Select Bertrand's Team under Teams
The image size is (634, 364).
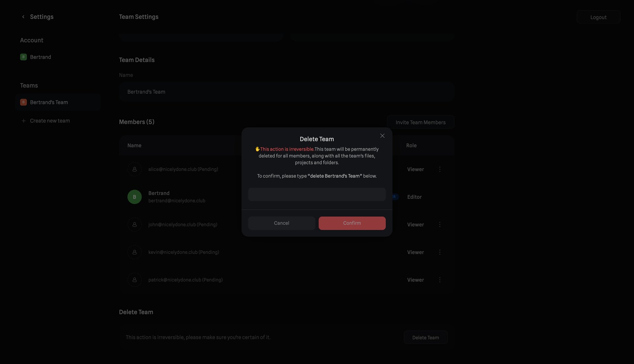pyautogui.click(x=49, y=102)
